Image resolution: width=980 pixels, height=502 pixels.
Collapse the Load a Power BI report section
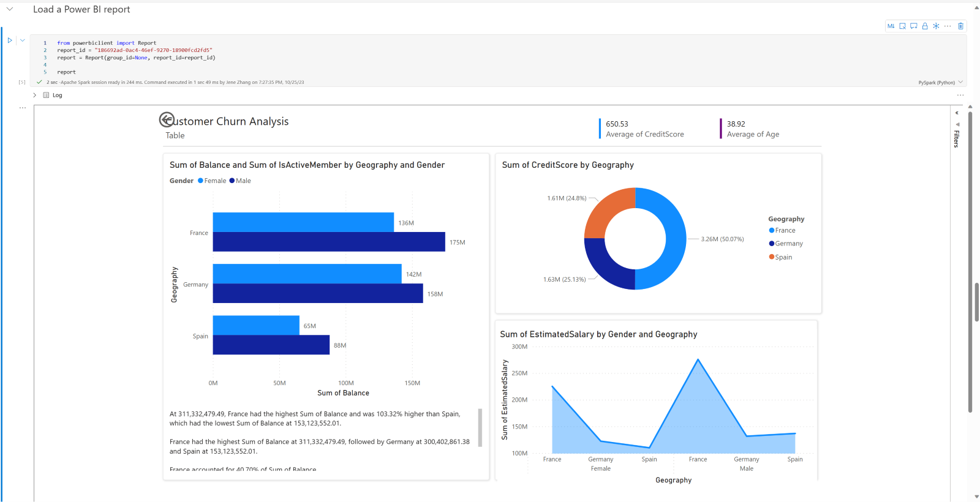pyautogui.click(x=10, y=9)
